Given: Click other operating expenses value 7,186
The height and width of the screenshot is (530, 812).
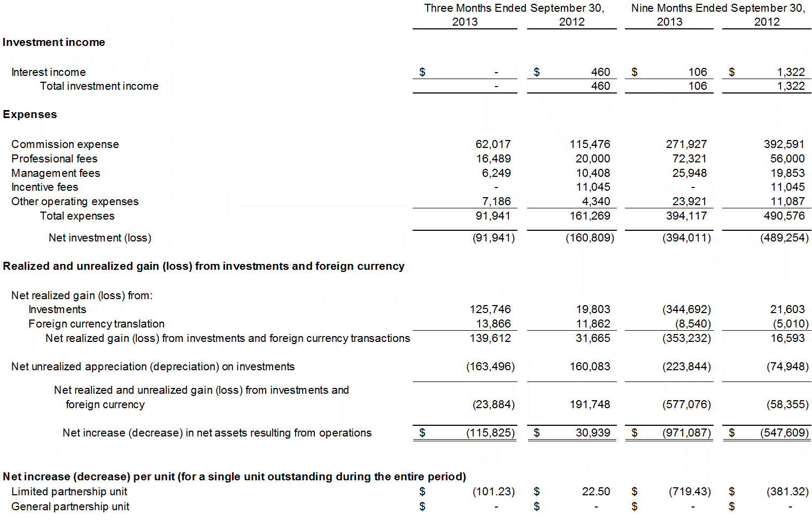Looking at the screenshot, I should [x=497, y=201].
